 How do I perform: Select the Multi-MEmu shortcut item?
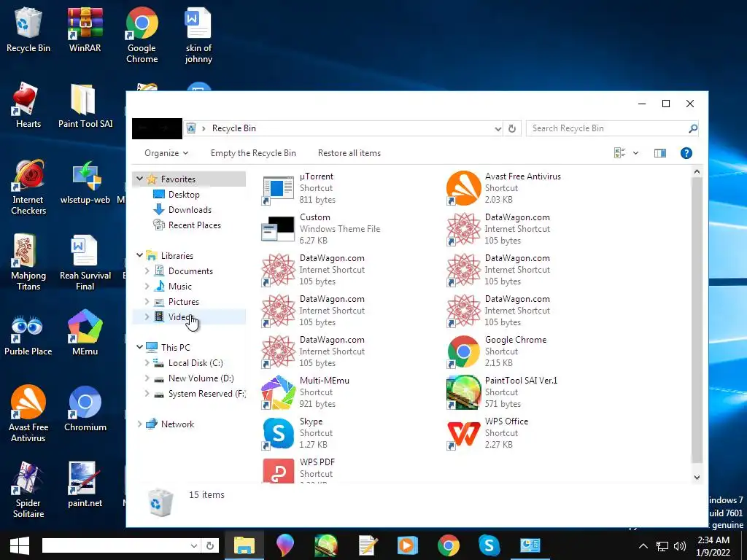[306, 392]
